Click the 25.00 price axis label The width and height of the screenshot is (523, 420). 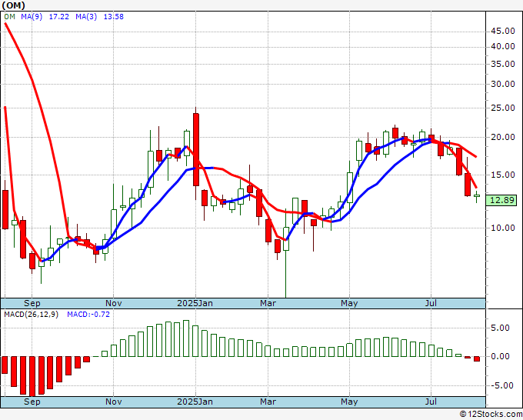pyautogui.click(x=503, y=108)
